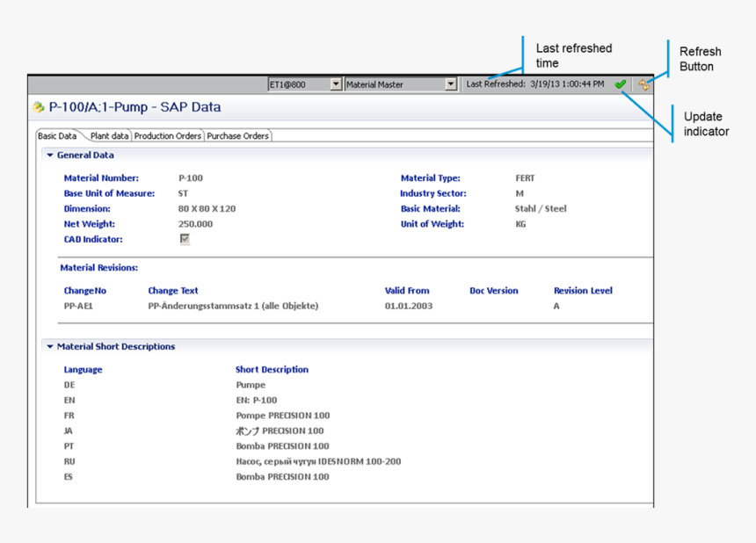The image size is (756, 543).
Task: Click the Russian IDESNORM 100-200 description
Action: pyautogui.click(x=318, y=461)
